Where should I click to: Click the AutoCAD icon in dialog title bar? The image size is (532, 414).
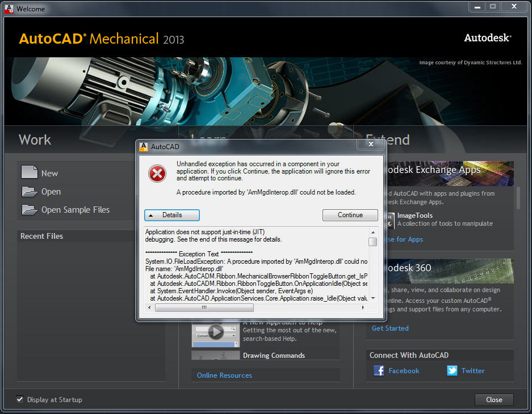(x=144, y=147)
